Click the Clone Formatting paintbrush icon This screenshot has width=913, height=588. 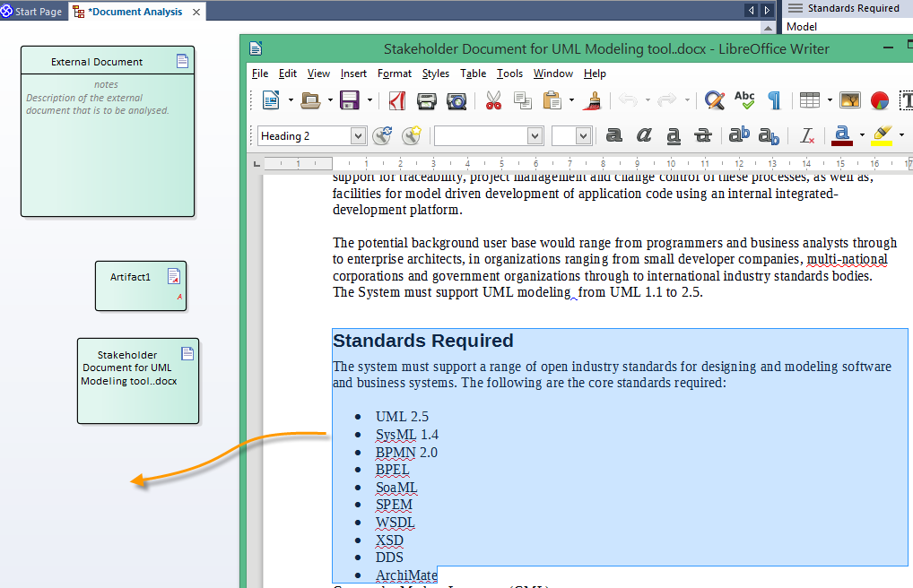pos(591,100)
